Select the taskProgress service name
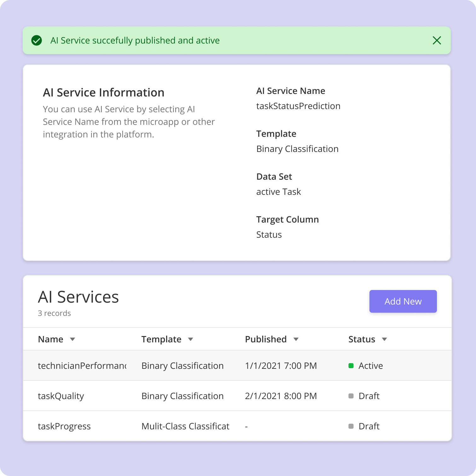 [x=64, y=426]
